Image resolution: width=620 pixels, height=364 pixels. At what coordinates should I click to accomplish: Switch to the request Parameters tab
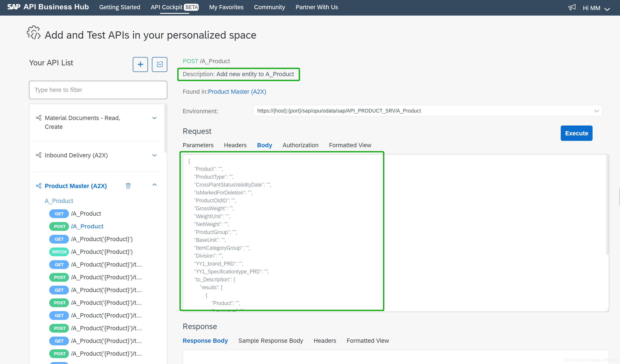(198, 145)
